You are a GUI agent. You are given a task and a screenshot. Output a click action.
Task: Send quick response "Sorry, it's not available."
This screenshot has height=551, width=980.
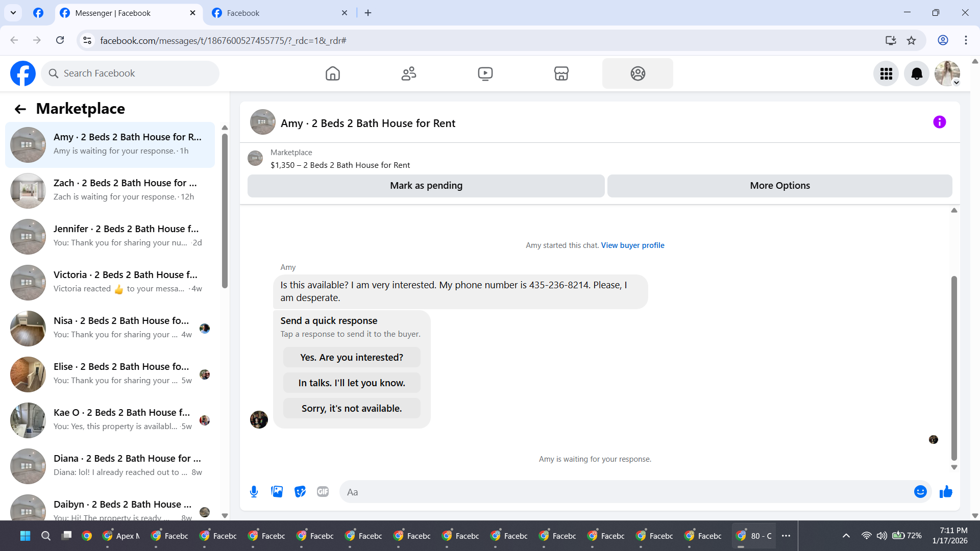coord(352,409)
